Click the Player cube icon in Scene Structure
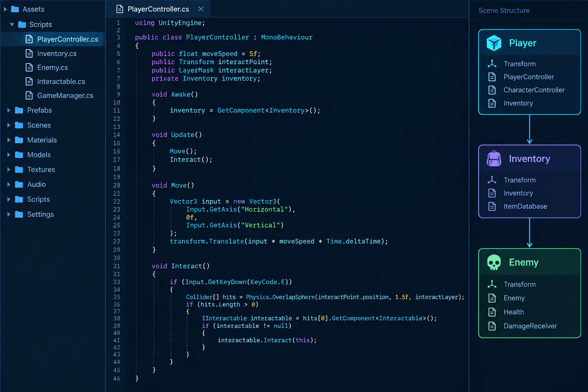The height and width of the screenshot is (392, 588). tap(494, 43)
